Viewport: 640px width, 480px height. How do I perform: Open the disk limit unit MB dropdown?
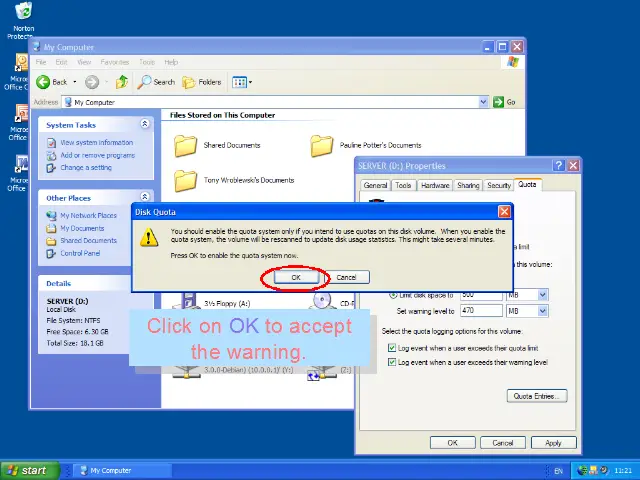[542, 295]
